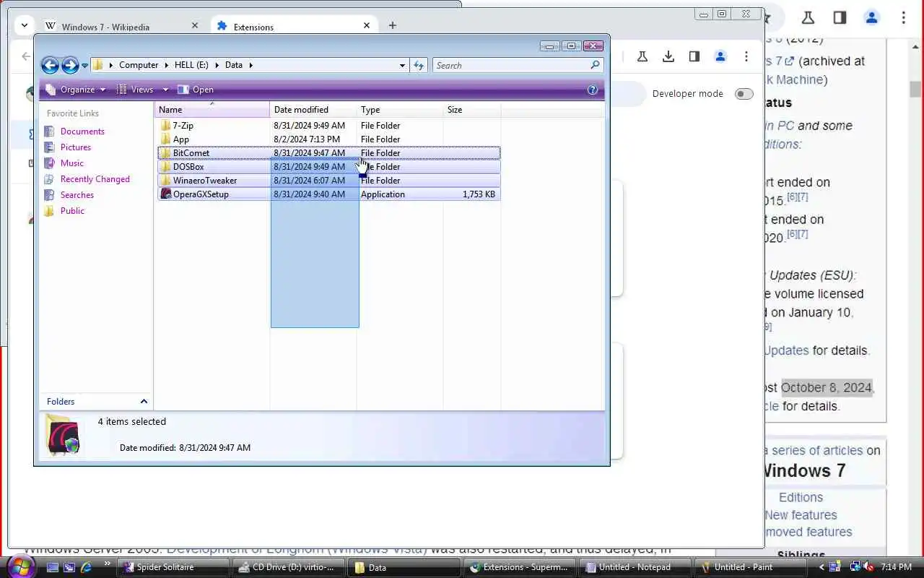Click Open in the Explorer toolbar
Viewport: 924px width, 578px height.
pyautogui.click(x=196, y=90)
